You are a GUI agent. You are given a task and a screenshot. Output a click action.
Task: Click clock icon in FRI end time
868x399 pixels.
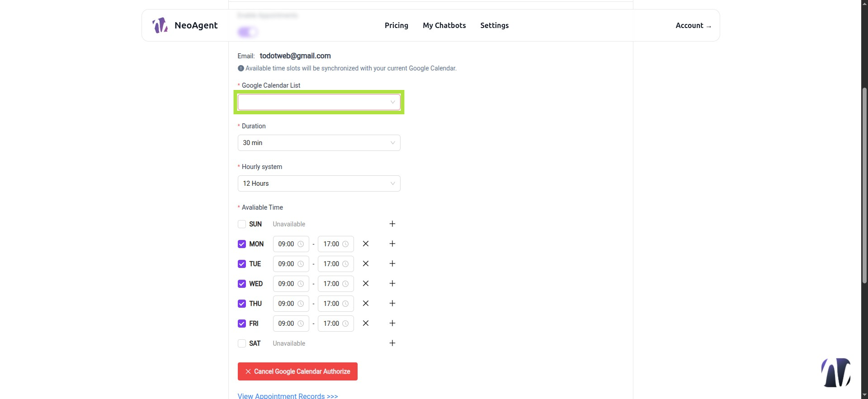[x=345, y=324]
